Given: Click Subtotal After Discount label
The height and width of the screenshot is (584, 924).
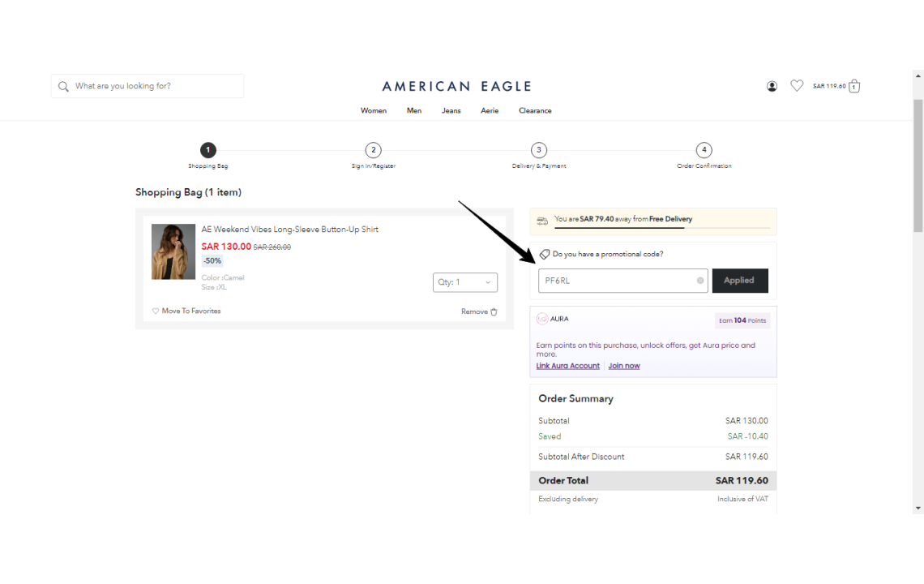Looking at the screenshot, I should pyautogui.click(x=581, y=457).
